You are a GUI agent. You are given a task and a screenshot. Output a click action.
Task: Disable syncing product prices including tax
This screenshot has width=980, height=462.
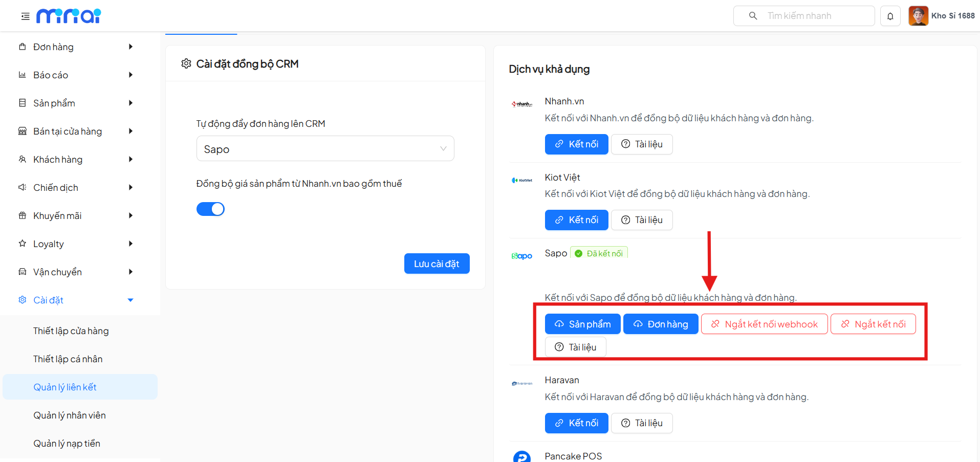point(210,209)
